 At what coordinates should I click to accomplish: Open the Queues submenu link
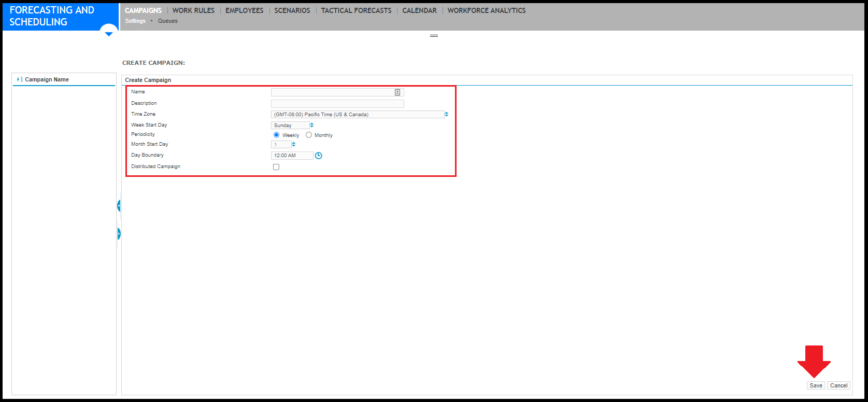(168, 21)
